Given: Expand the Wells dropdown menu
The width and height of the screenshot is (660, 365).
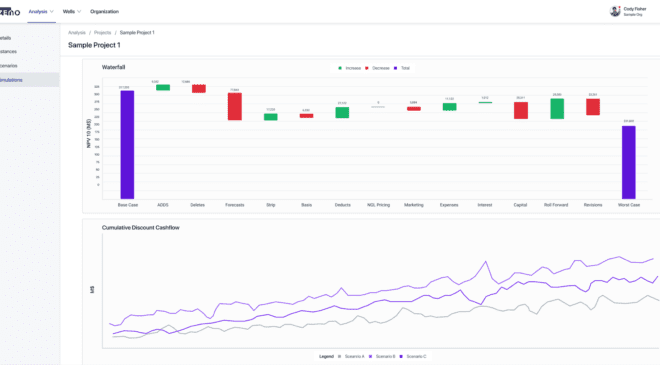Looking at the screenshot, I should click(72, 12).
